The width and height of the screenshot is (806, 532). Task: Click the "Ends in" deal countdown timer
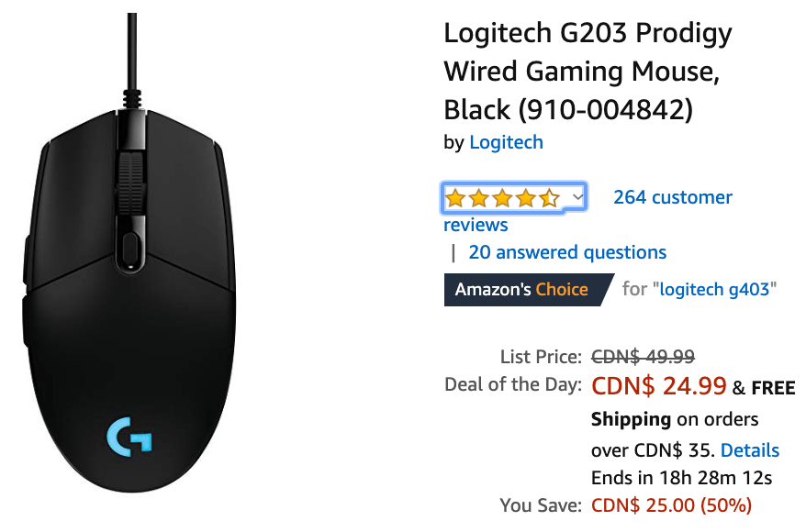[681, 478]
